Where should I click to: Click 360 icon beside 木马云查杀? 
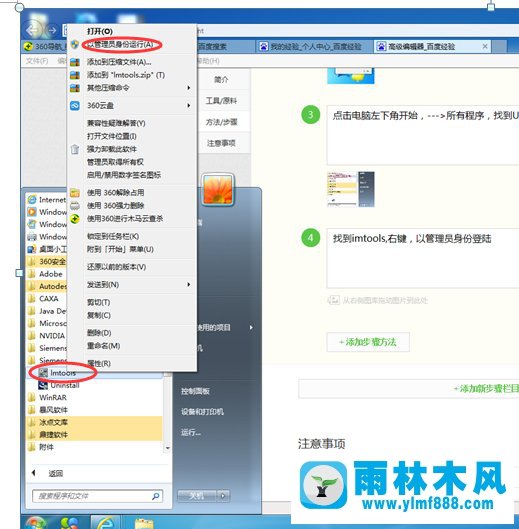point(75,219)
